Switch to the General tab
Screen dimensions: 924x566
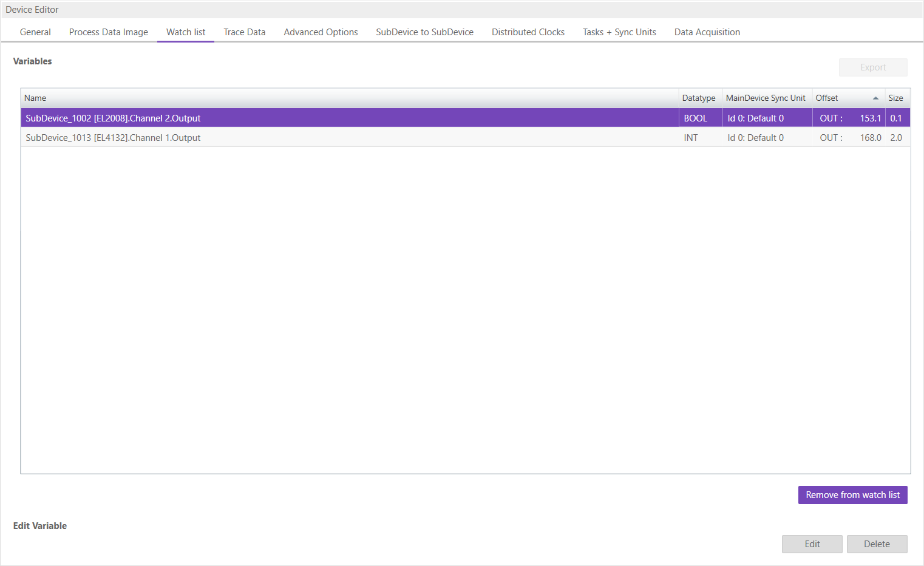(35, 32)
